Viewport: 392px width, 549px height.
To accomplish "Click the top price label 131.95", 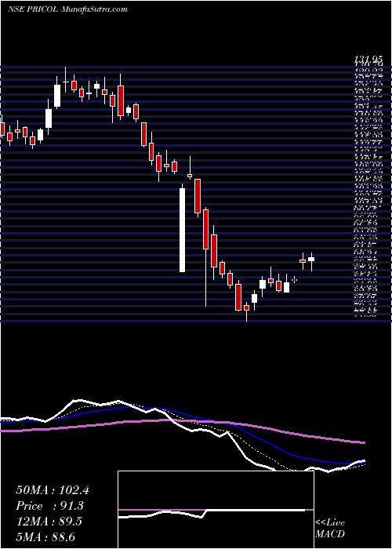I will [x=367, y=59].
